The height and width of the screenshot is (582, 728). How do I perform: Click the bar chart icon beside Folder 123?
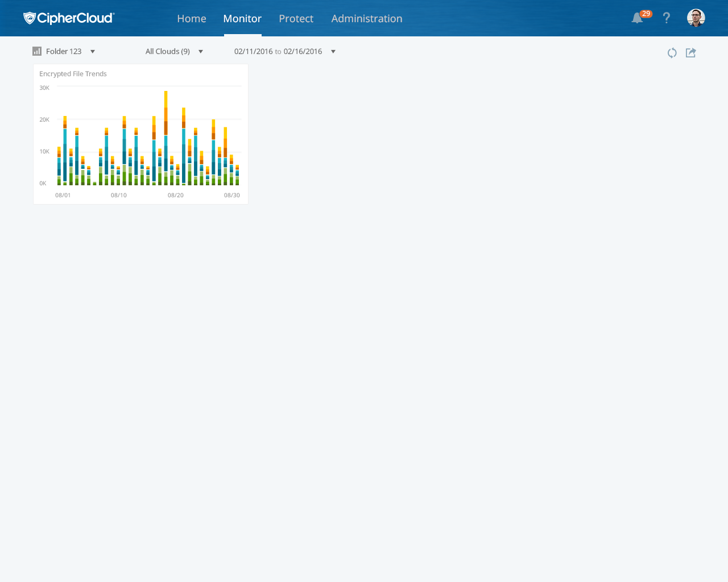click(37, 51)
